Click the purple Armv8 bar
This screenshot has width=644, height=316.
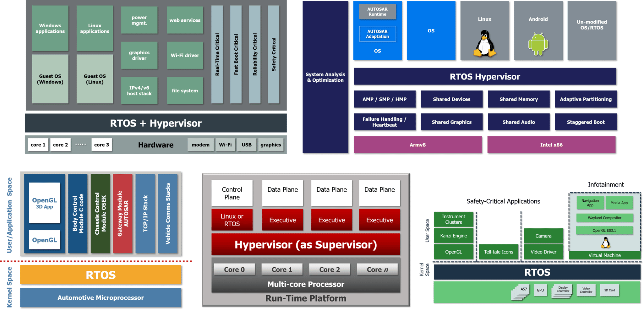[418, 145]
